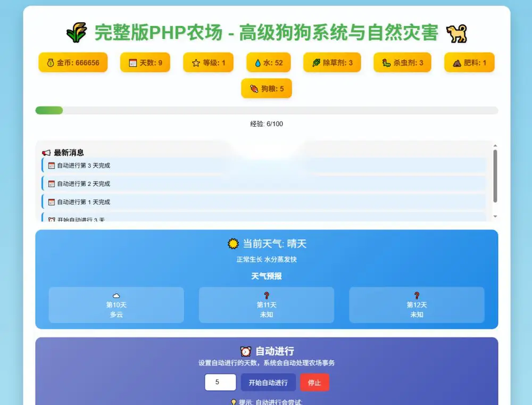Click the 天气预报 heading
This screenshot has width=532, height=405.
coord(267,276)
